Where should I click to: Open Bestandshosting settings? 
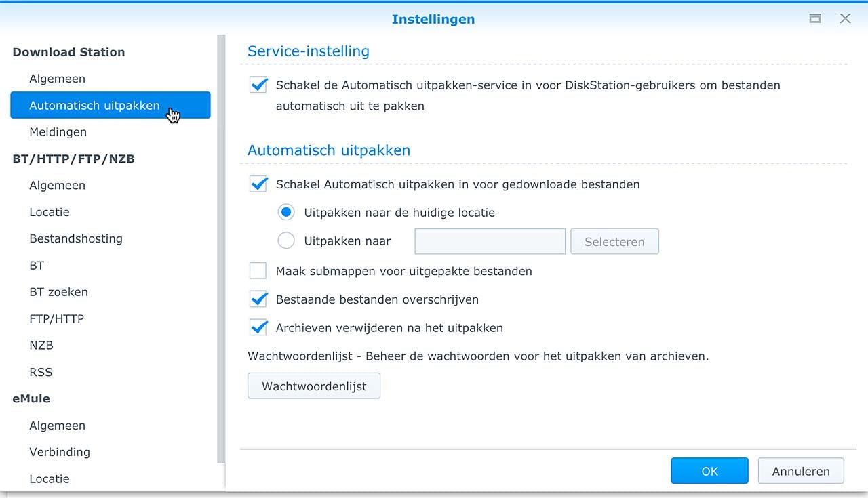(75, 238)
